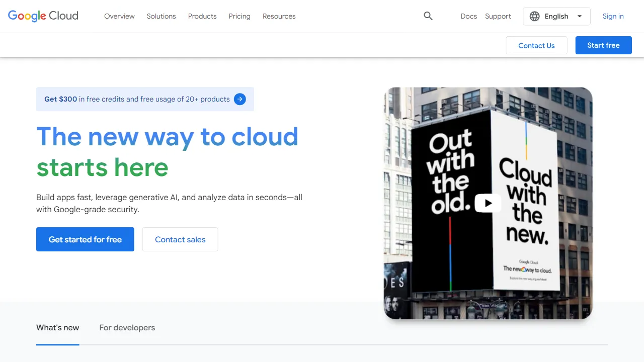
Task: Open the search magnifier icon
Action: (428, 16)
